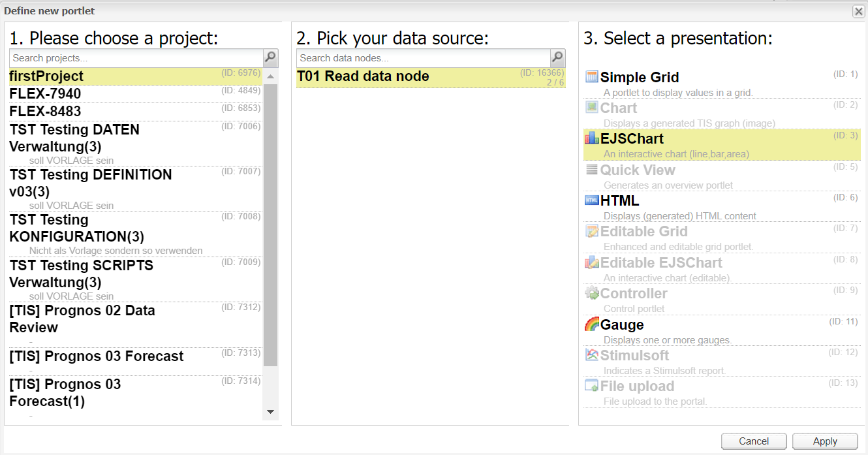
Task: Click the project search magnifier icon
Action: [x=271, y=58]
